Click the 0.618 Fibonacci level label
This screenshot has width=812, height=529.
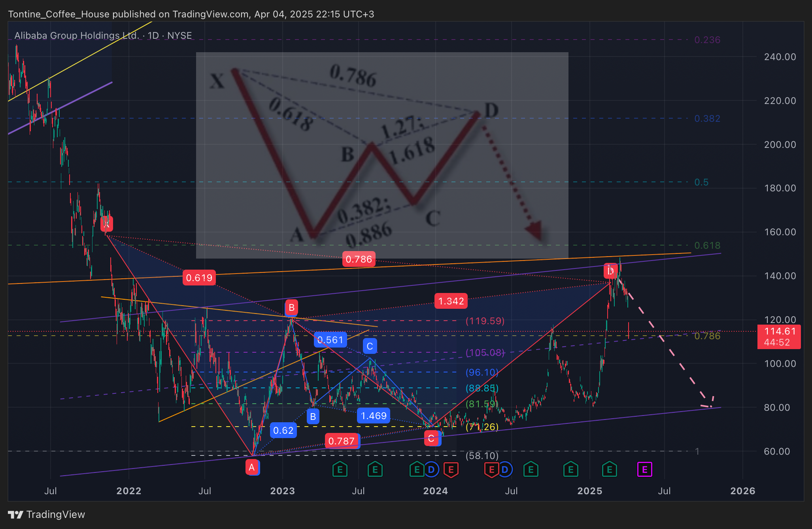(x=707, y=246)
